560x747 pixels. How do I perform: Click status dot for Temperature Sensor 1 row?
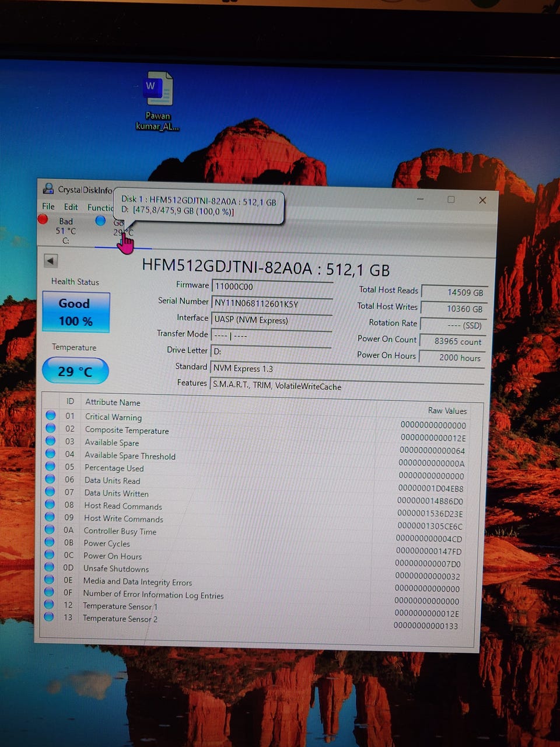click(x=49, y=605)
